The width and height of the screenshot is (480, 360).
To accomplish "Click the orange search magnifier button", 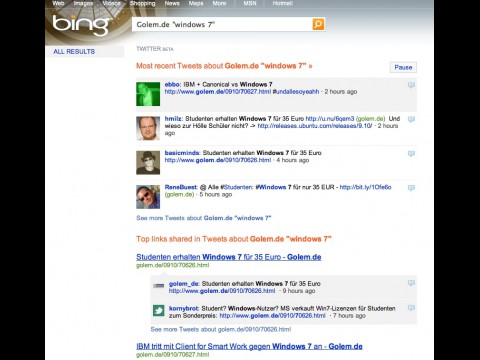I will click(x=318, y=24).
